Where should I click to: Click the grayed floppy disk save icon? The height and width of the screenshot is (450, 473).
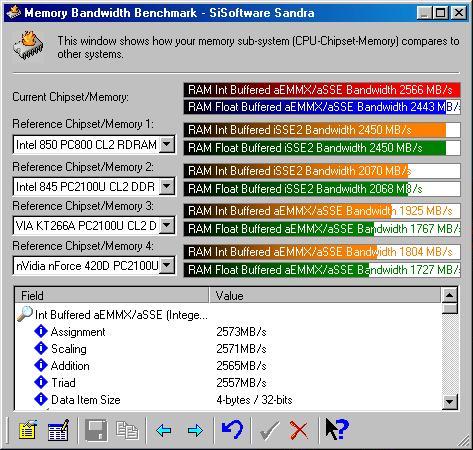(x=96, y=430)
